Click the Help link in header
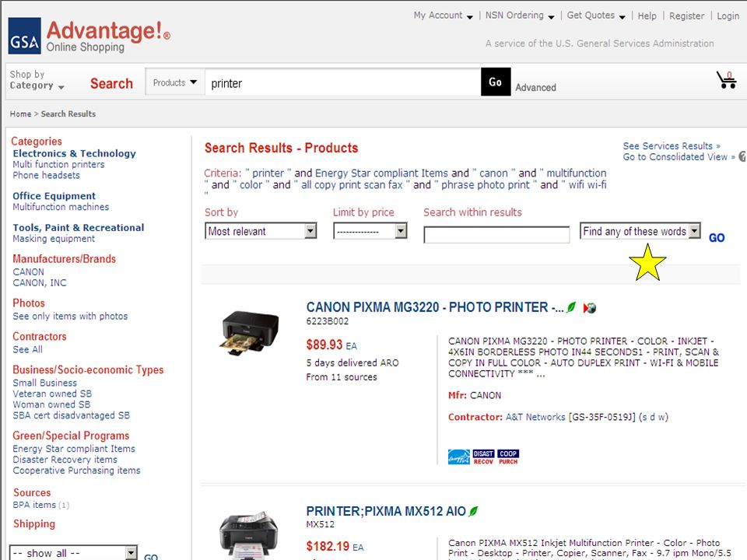Image resolution: width=747 pixels, height=560 pixels. point(647,16)
